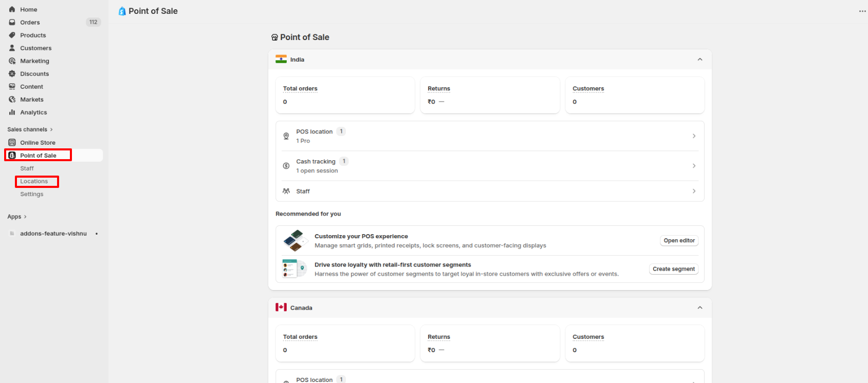The height and width of the screenshot is (383, 868).
Task: Click the Discounts badge icon
Action: [12, 73]
